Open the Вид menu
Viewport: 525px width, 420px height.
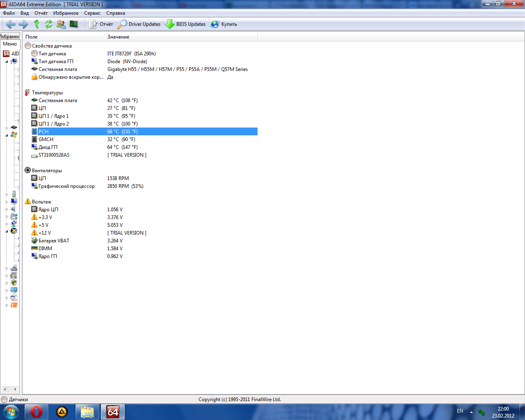25,13
